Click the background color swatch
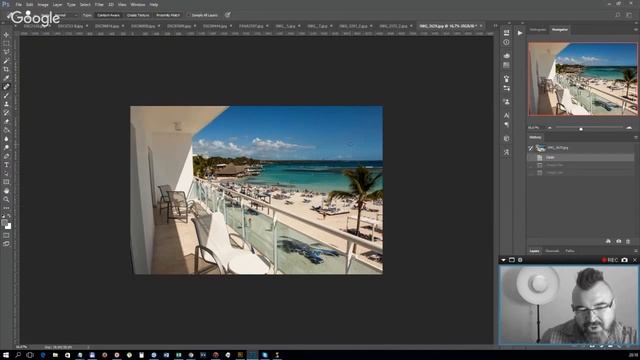 coord(9,226)
